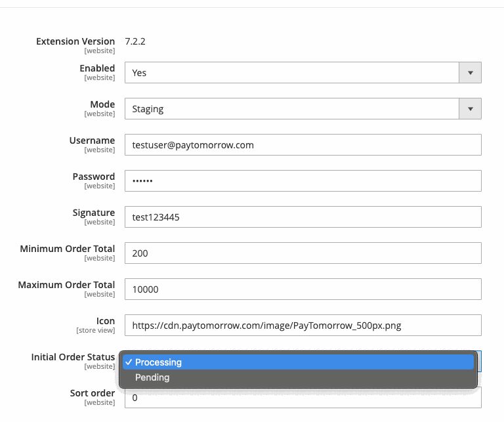The width and height of the screenshot is (504, 422).
Task: Click the Enabled select box showing Yes
Action: (x=303, y=73)
